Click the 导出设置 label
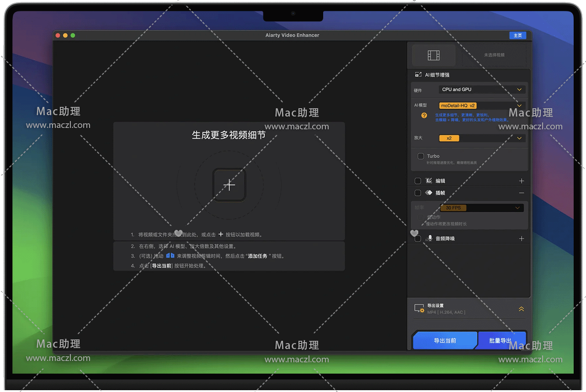This screenshot has height=392, width=586. point(436,306)
